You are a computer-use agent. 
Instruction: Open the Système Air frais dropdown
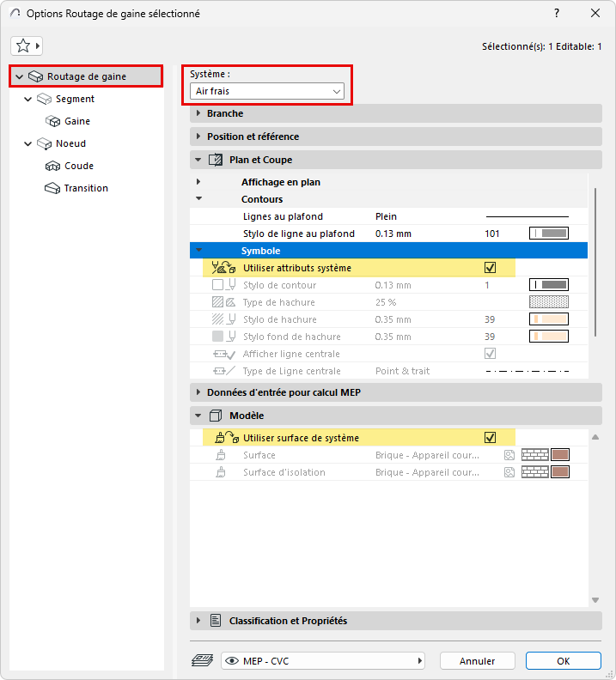267,92
